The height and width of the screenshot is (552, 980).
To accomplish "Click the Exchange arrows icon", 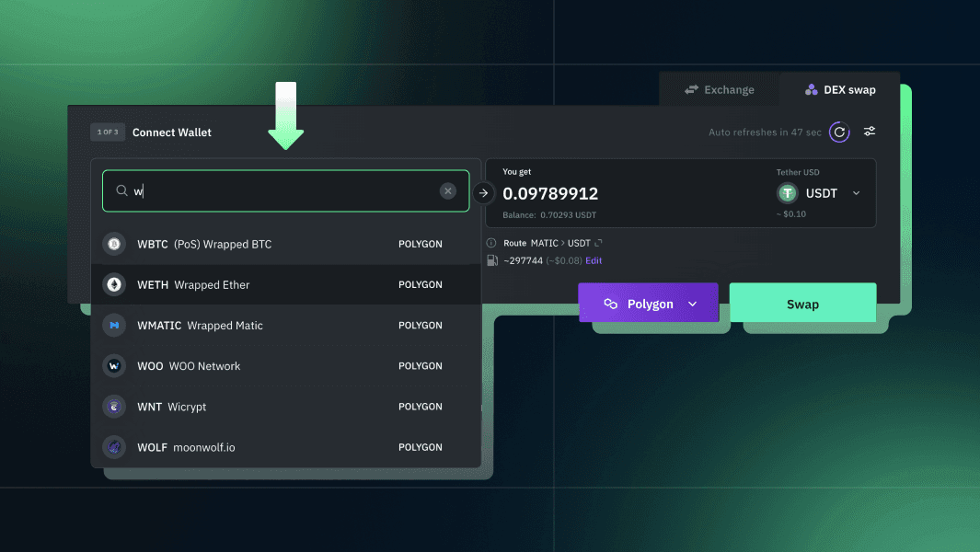I will coord(691,90).
